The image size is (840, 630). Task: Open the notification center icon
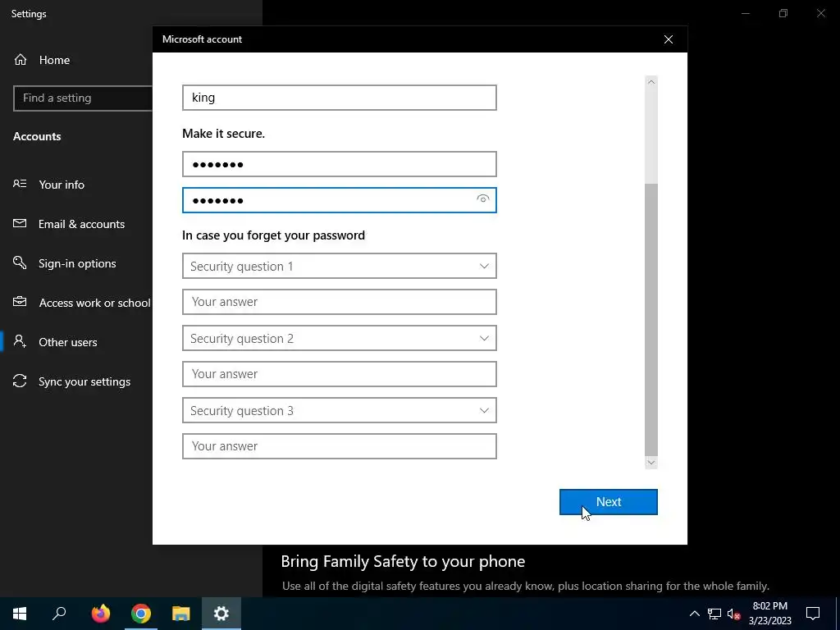point(813,614)
